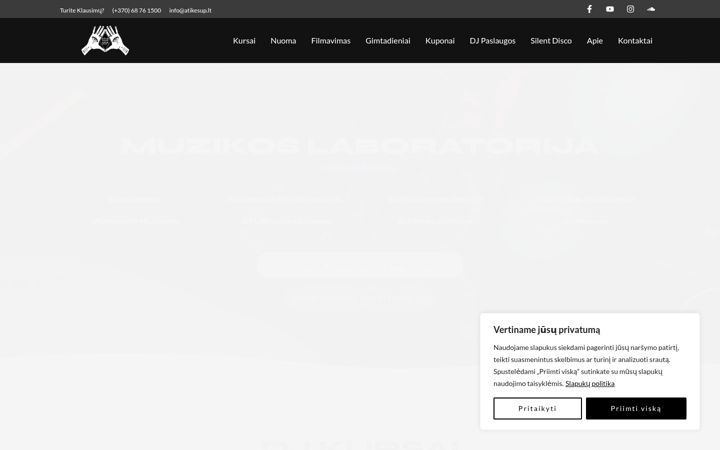Open the Facebook social icon
This screenshot has width=720, height=450.
(589, 9)
